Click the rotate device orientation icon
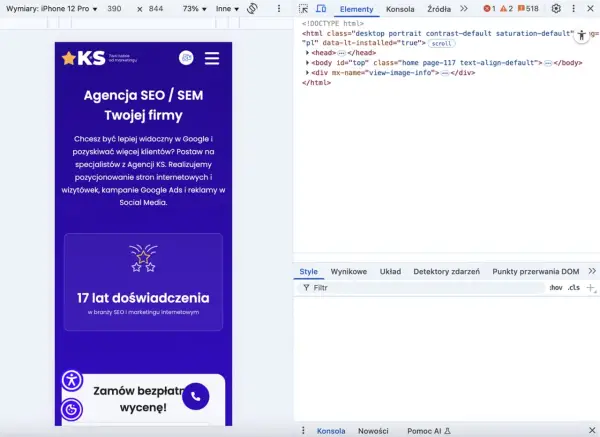 click(252, 8)
